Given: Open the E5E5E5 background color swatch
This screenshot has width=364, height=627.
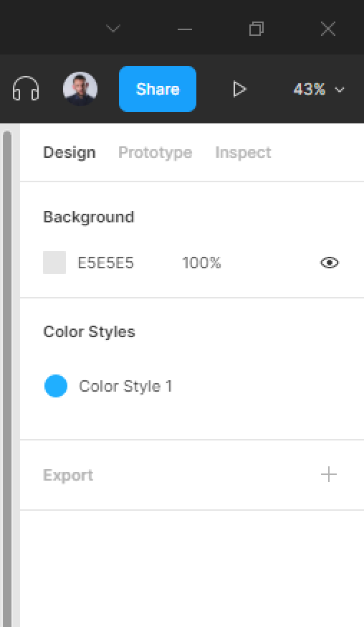Looking at the screenshot, I should (54, 263).
